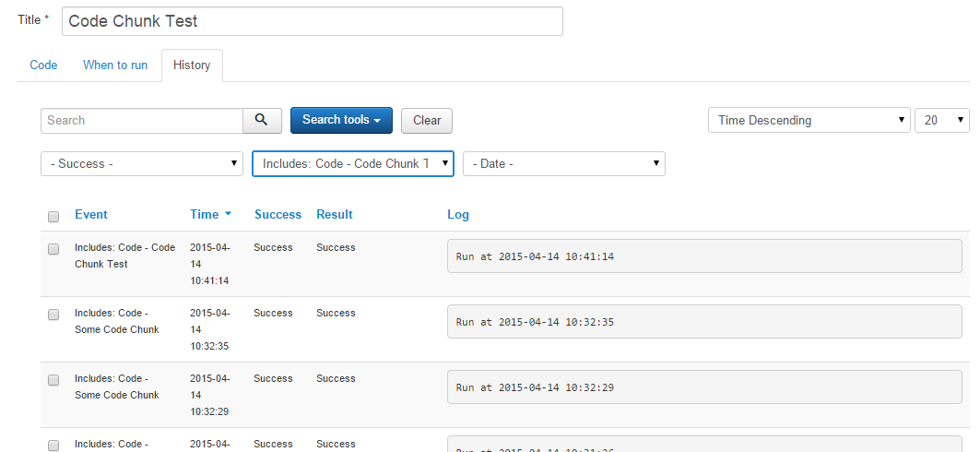Open the - Success - filter dropdown

142,164
